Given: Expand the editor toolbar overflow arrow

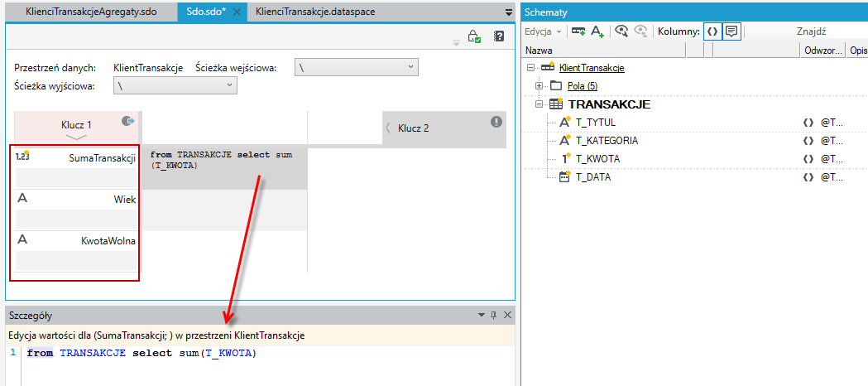Looking at the screenshot, I should 457,42.
